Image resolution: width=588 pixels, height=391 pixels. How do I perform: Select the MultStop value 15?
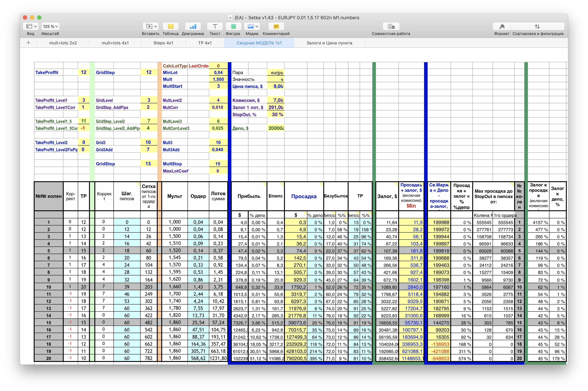[x=218, y=164]
